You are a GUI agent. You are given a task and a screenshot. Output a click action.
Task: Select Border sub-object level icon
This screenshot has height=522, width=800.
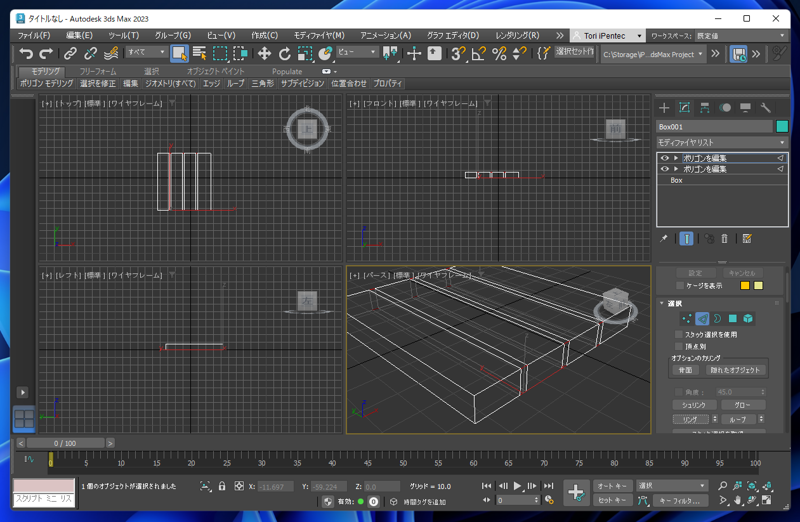point(717,318)
